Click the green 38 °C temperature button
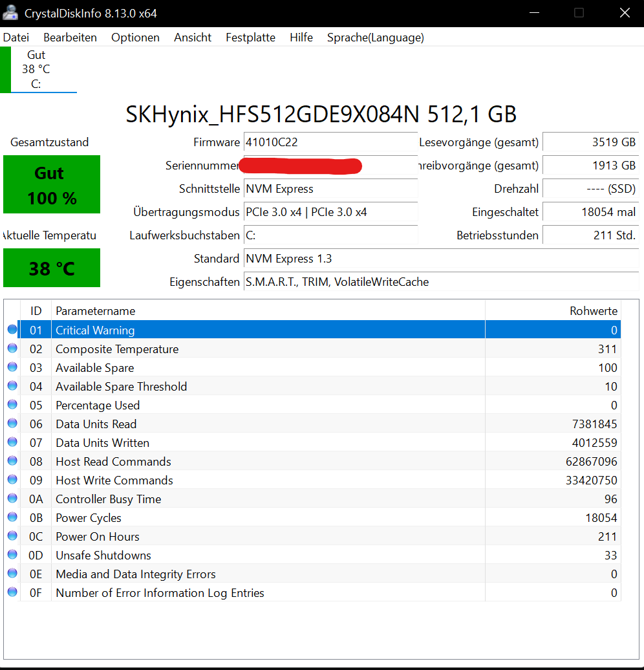This screenshot has height=670, width=644. 52,268
